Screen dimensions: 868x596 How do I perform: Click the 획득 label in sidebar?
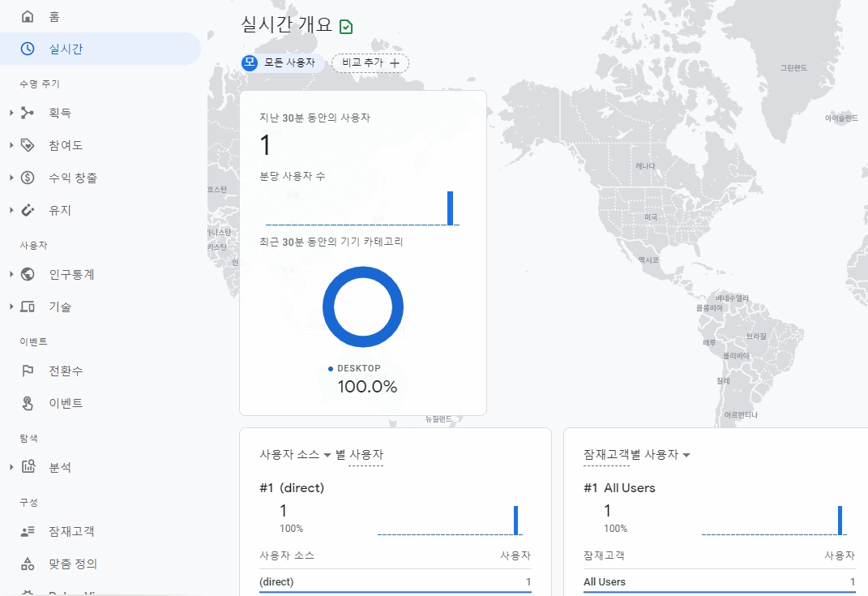point(60,113)
